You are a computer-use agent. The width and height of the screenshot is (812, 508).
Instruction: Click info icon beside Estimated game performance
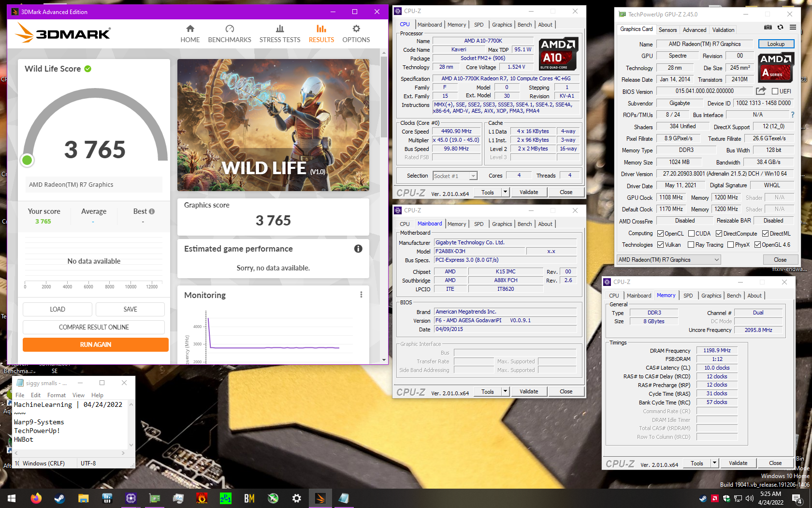click(358, 249)
